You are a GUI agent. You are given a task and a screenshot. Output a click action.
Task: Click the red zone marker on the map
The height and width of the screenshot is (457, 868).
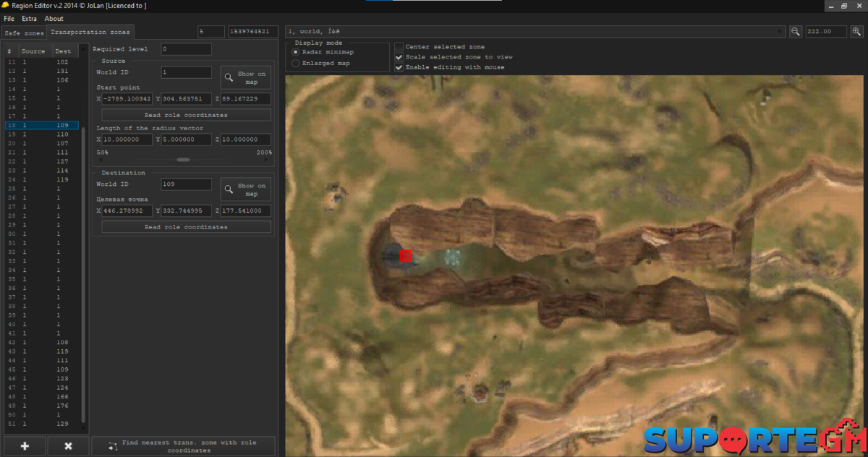pyautogui.click(x=406, y=255)
